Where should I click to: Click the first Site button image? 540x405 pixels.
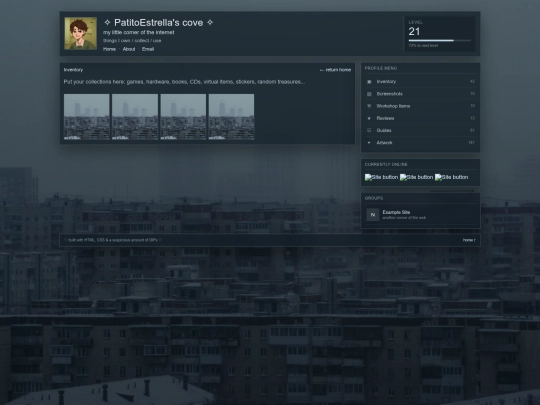(x=381, y=177)
